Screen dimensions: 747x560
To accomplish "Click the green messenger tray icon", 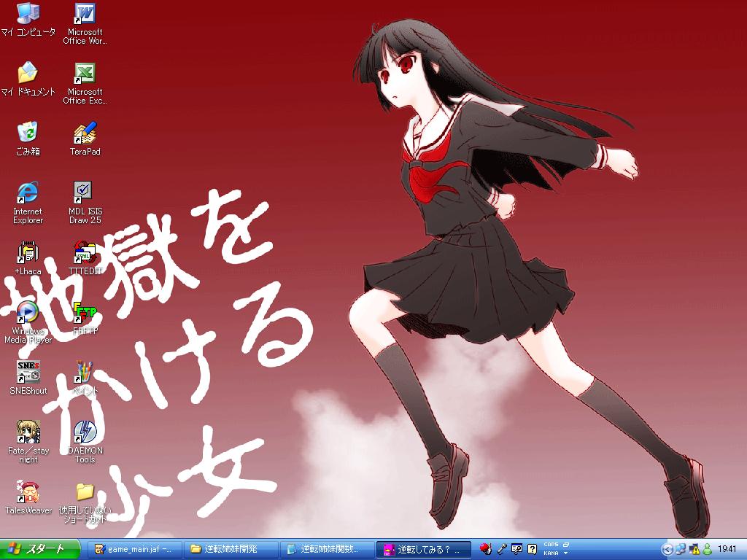I will click(708, 550).
